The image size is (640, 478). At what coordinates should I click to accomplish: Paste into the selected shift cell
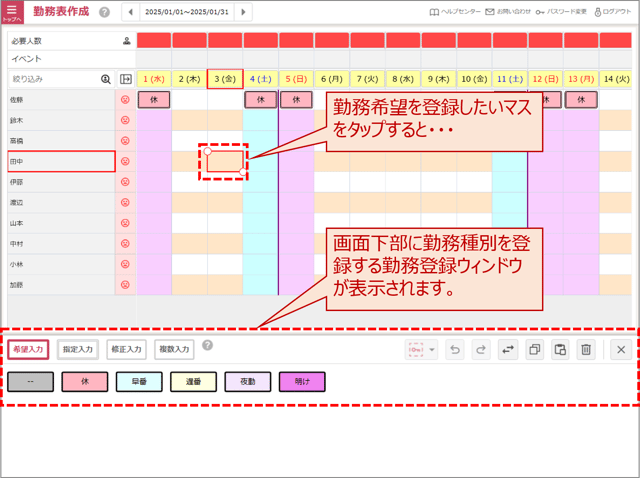pyautogui.click(x=560, y=349)
